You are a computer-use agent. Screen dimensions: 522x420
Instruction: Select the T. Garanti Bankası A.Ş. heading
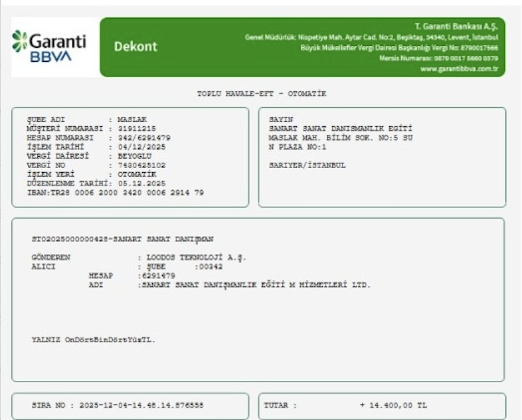(x=456, y=27)
